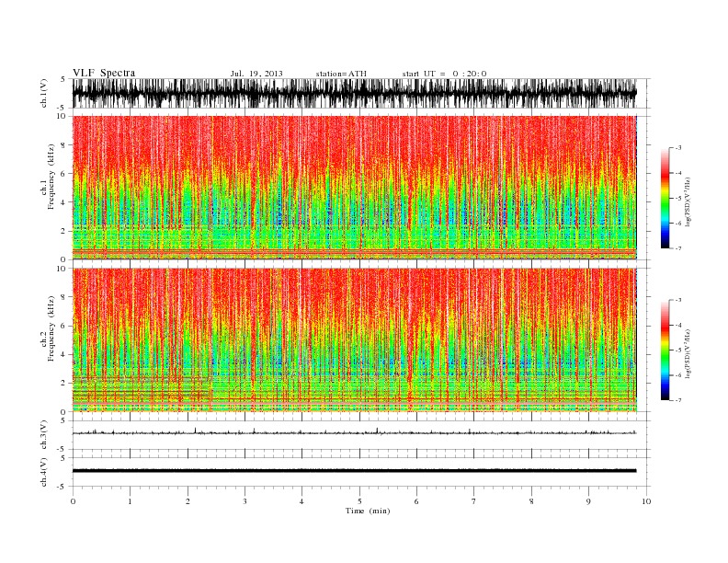Image resolution: width=728 pixels, height=563 pixels.
Task: Click the ch.1 spectrogram color bar
Action: click(x=665, y=198)
